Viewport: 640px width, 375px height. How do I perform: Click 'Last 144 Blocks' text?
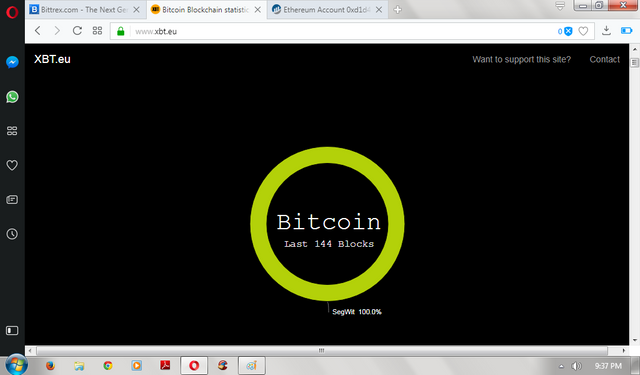click(x=329, y=244)
